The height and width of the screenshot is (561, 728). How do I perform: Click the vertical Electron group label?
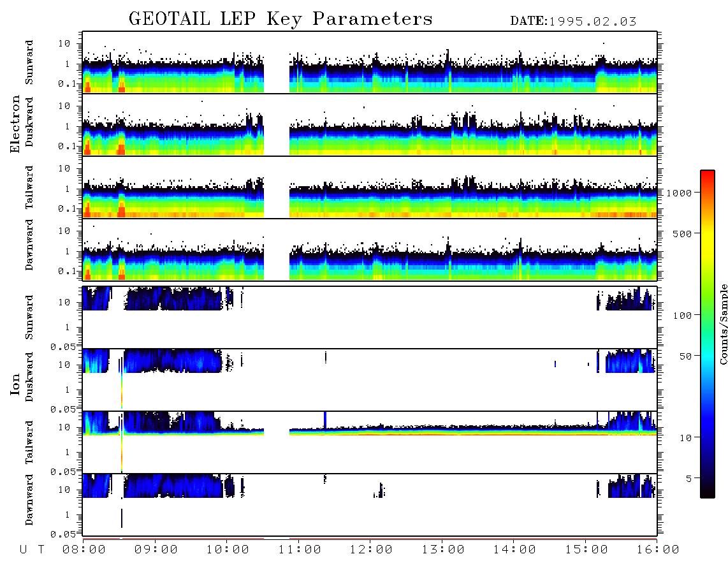15,124
